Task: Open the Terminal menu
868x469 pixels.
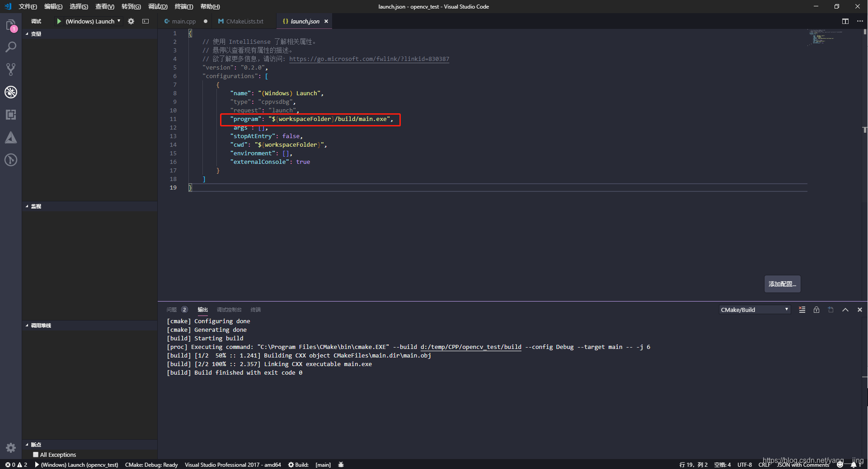Action: (x=183, y=6)
